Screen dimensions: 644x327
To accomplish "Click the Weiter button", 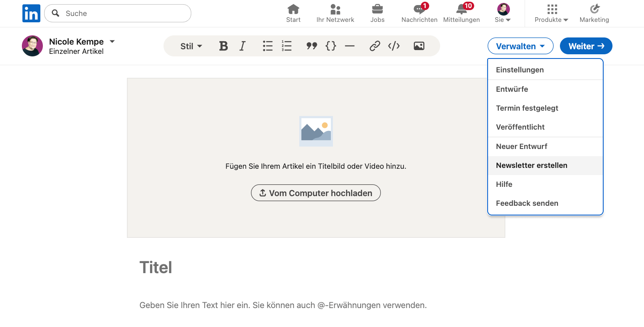I will (586, 46).
